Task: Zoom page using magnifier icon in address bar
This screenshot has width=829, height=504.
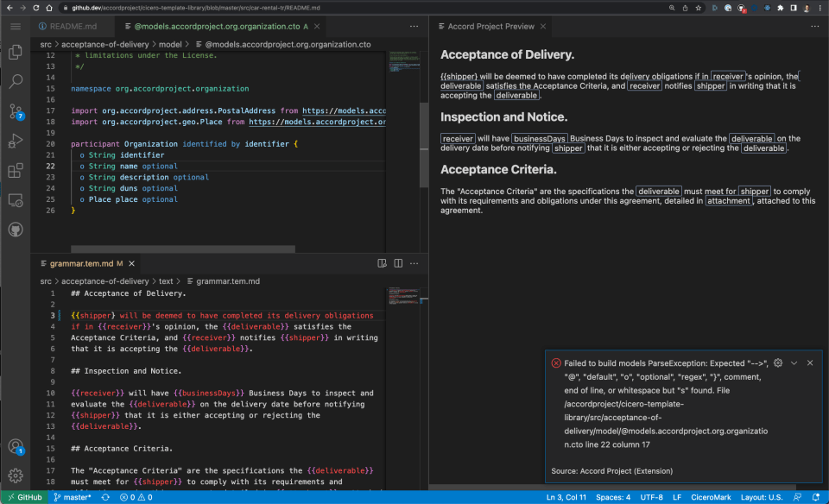Action: [672, 8]
